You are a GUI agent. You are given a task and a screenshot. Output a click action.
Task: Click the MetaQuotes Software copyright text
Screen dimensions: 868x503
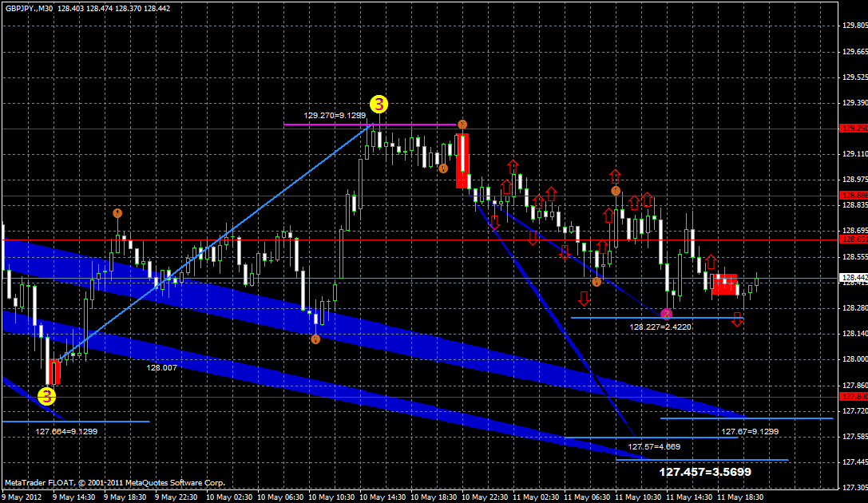[x=116, y=482]
